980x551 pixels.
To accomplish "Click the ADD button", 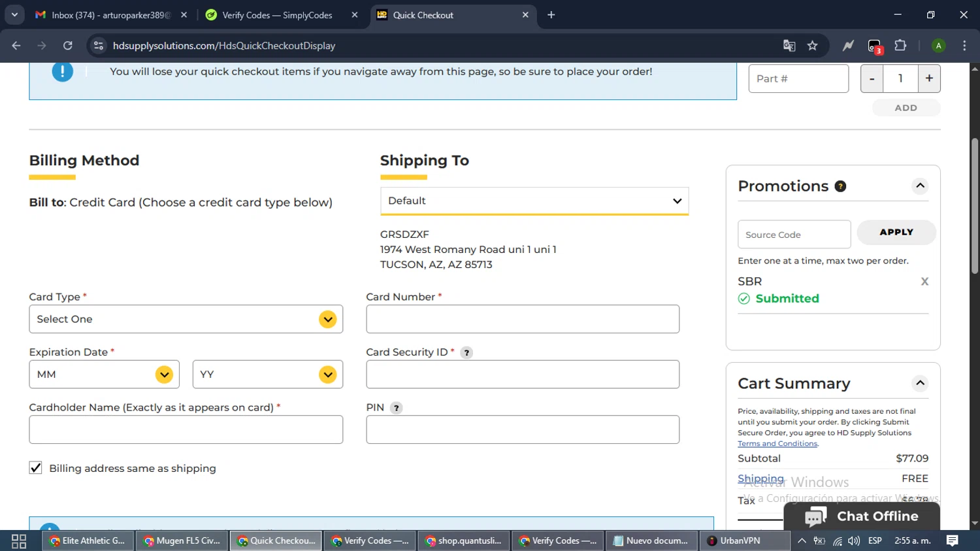I will [x=906, y=108].
